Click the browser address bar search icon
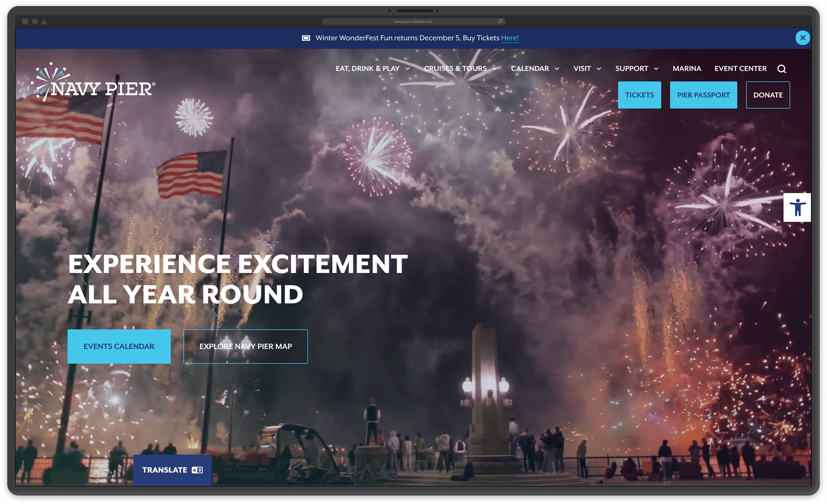 click(500, 21)
